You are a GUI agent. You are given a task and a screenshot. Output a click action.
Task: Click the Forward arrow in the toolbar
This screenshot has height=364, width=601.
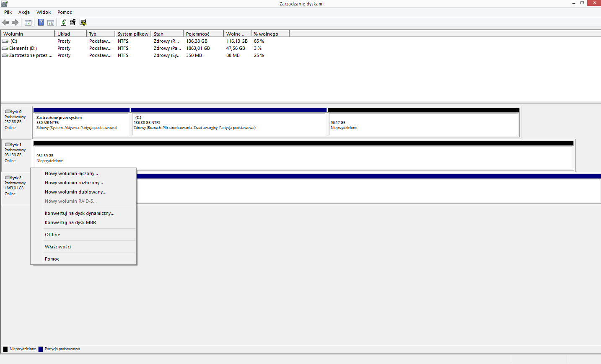15,22
